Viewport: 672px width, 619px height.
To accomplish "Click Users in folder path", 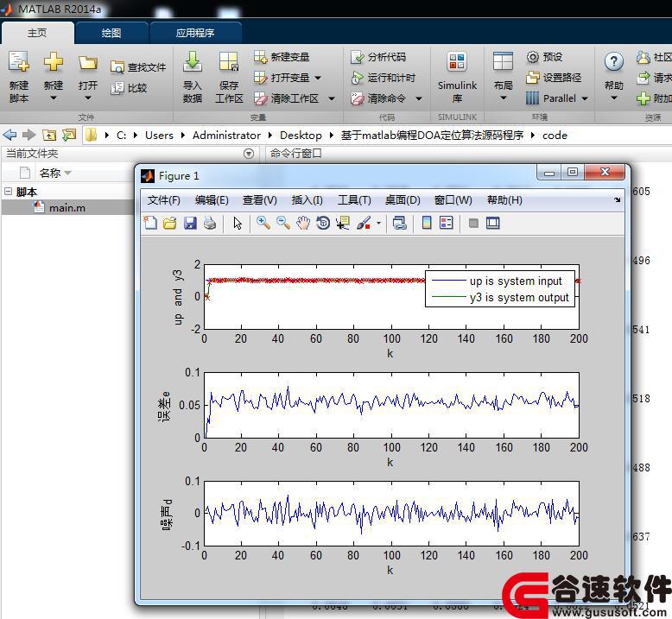I will pyautogui.click(x=159, y=136).
